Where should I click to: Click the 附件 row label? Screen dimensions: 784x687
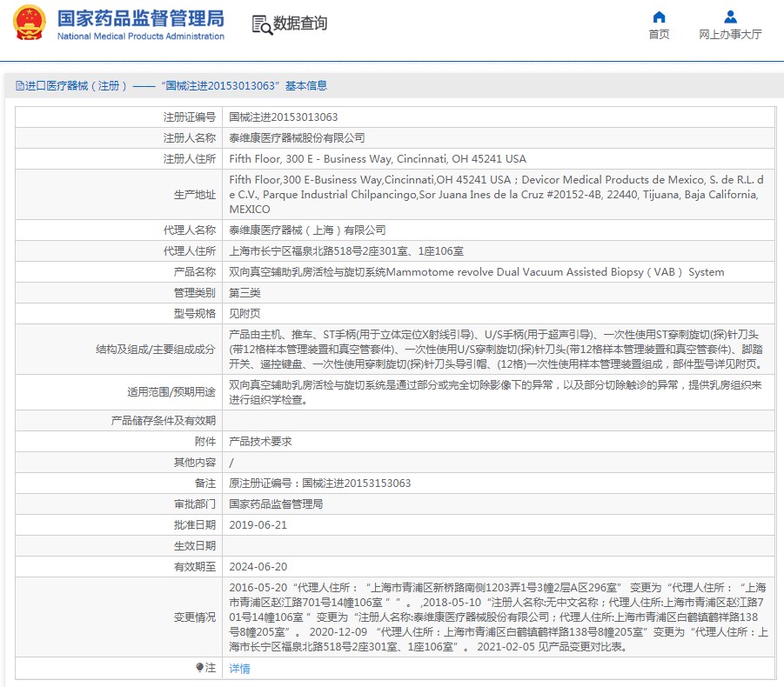[x=205, y=442]
